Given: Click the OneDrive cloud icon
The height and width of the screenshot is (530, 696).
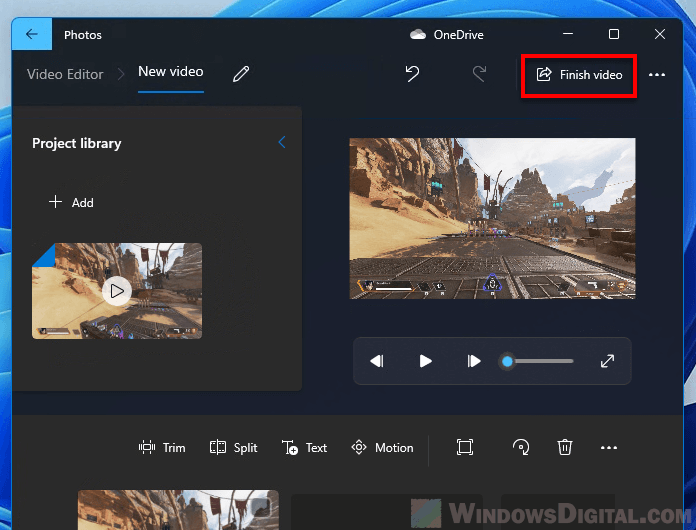Looking at the screenshot, I should [x=418, y=35].
